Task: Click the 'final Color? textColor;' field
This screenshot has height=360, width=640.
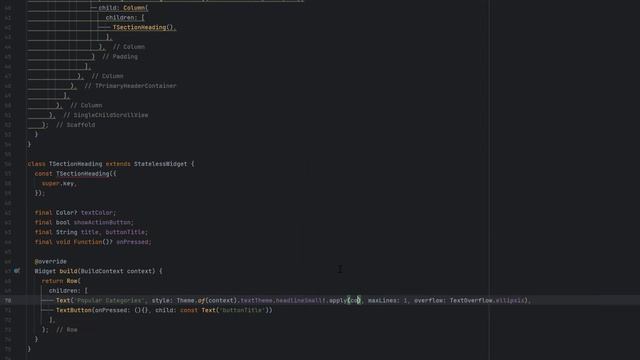Action: pos(76,213)
